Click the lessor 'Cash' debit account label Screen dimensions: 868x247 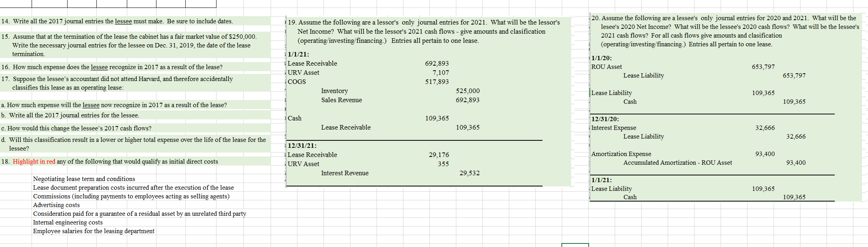click(295, 118)
